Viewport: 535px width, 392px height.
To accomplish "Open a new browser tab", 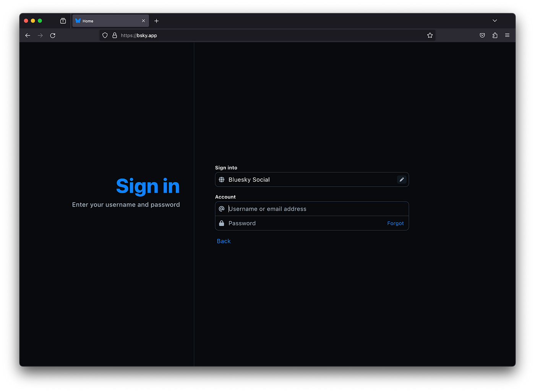I will (156, 21).
